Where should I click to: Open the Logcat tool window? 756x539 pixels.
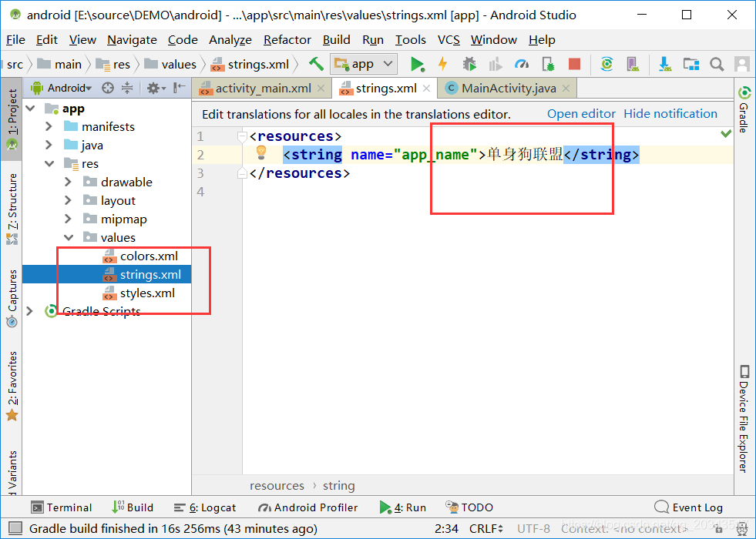205,507
